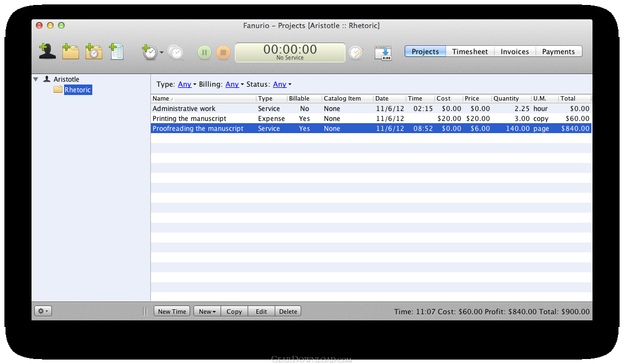
Task: Click the edit time clock-pencil icon
Action: click(356, 52)
